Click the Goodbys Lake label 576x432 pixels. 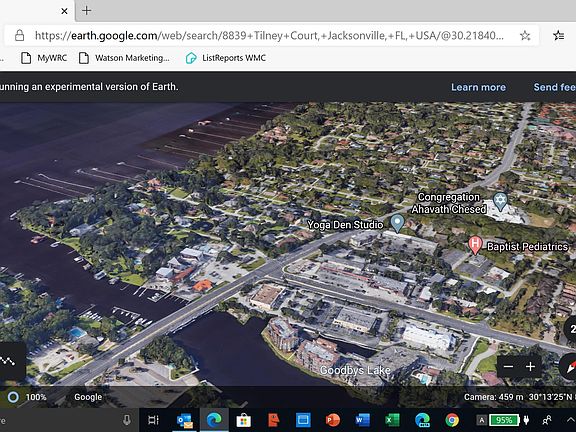355,370
